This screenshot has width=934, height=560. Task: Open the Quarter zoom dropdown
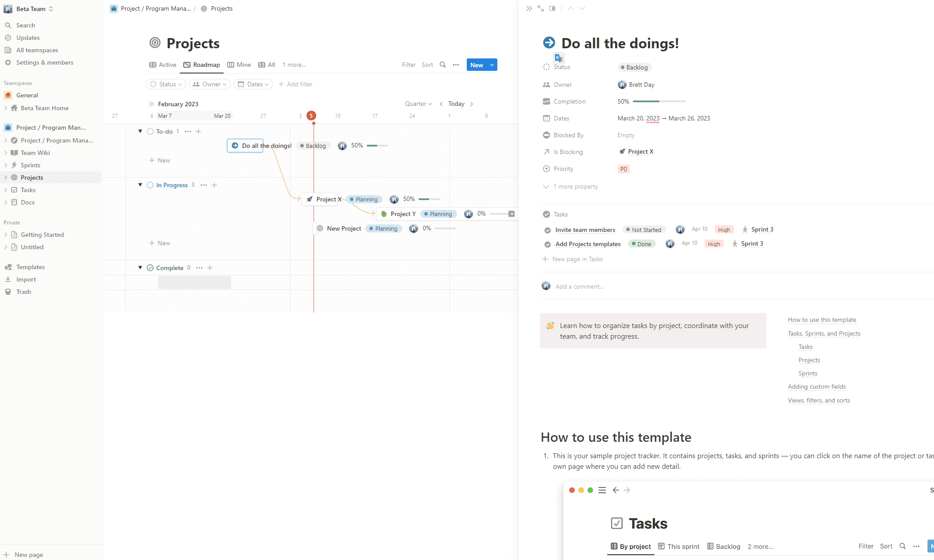(x=418, y=104)
